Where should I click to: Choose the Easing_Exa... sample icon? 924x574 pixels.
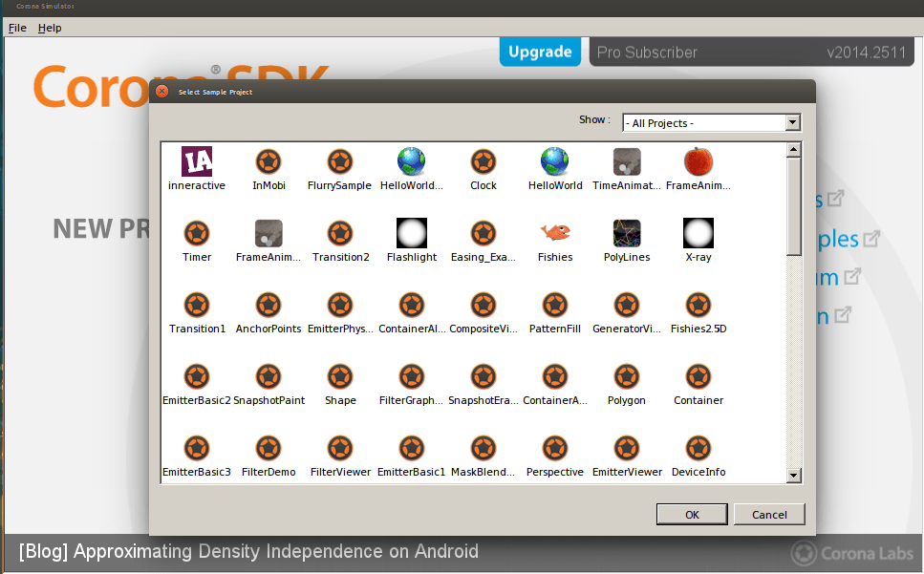pos(483,233)
